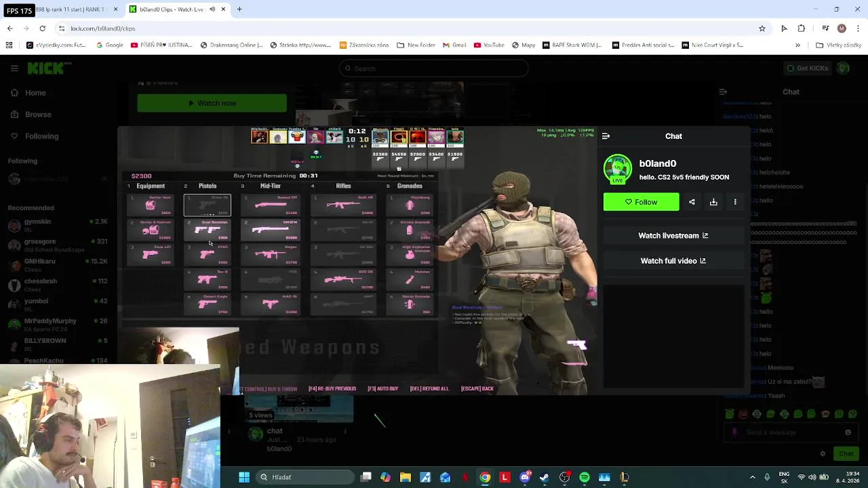Select yurnboi recommended channel
This screenshot has width=868, height=488.
coord(57,304)
